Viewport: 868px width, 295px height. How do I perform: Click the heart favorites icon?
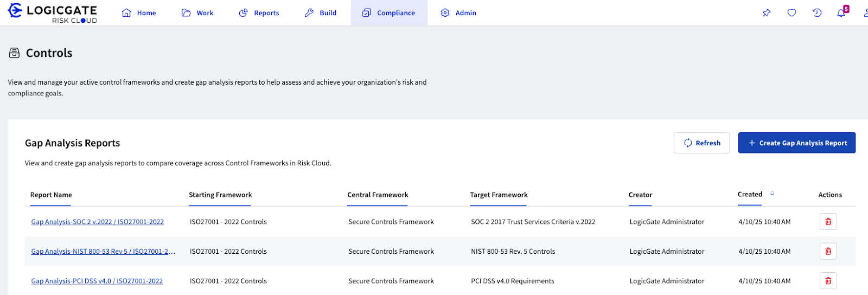click(x=792, y=13)
